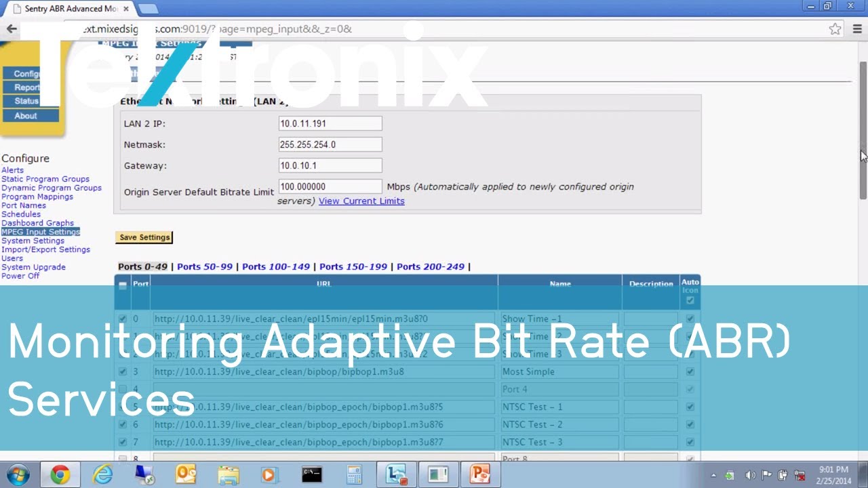This screenshot has height=488, width=868.
Task: Click the NTSC Test - 2 name field
Action: point(560,424)
